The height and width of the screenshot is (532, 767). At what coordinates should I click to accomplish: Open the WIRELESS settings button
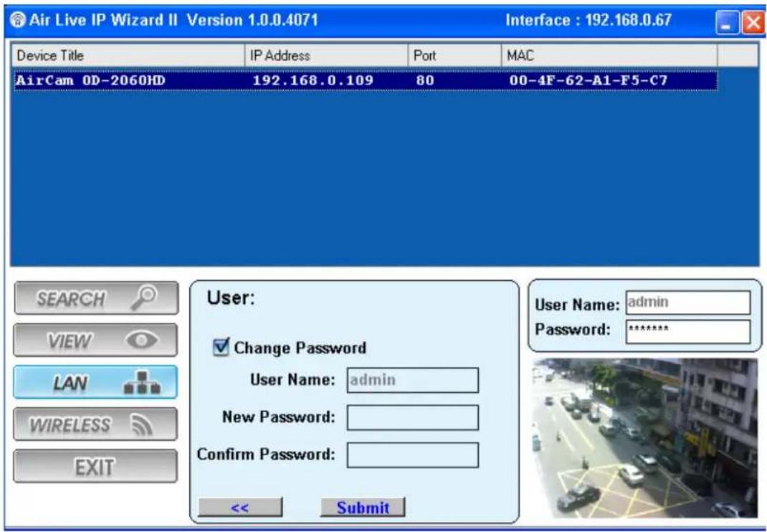(95, 424)
